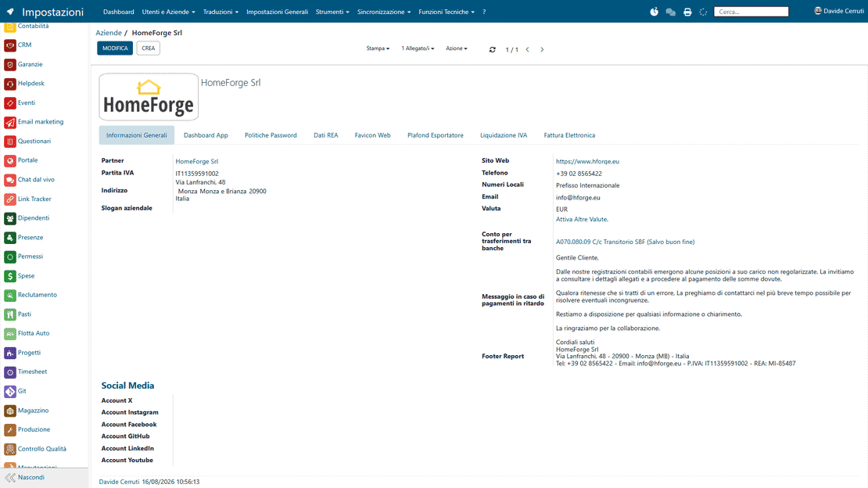Go to next record arrow
868x488 pixels.
542,49
